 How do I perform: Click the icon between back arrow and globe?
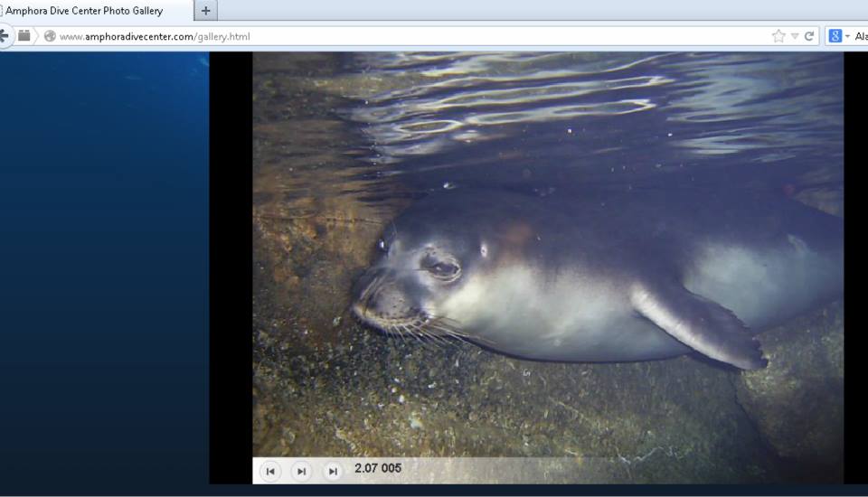click(24, 36)
